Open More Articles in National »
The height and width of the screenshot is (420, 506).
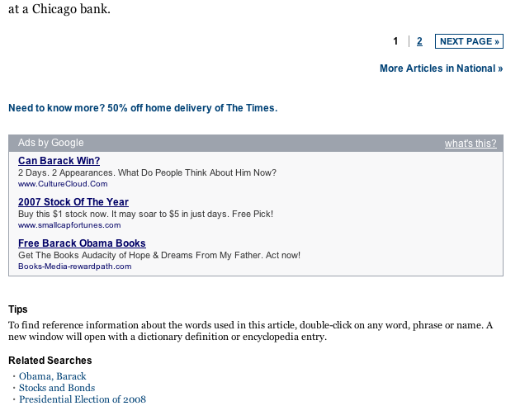click(441, 68)
